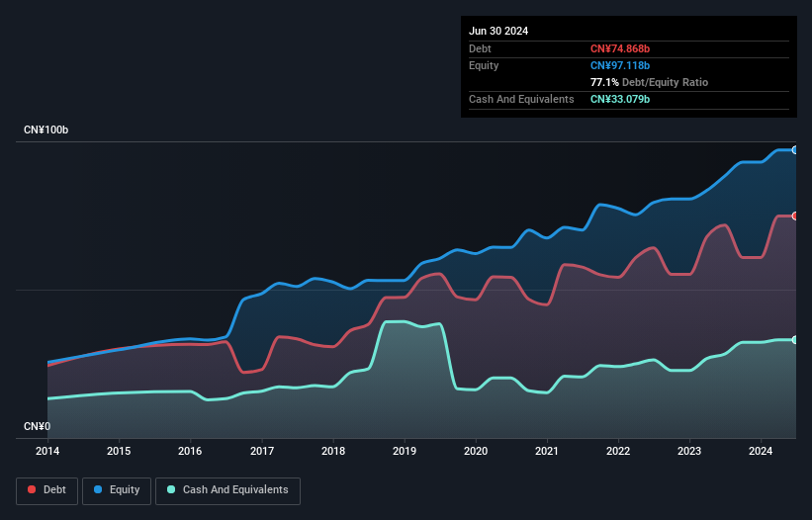Click the CN¥97.118b equity value
The image size is (812, 520).
click(x=620, y=65)
